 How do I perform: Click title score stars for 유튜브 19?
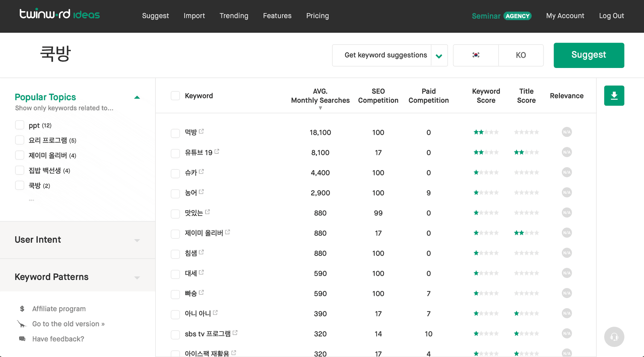(x=526, y=152)
